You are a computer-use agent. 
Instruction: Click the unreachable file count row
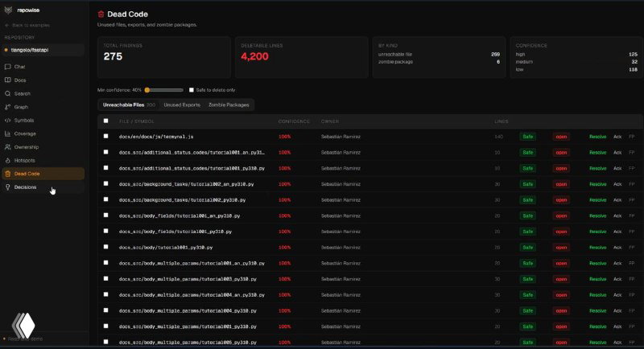tap(439, 54)
